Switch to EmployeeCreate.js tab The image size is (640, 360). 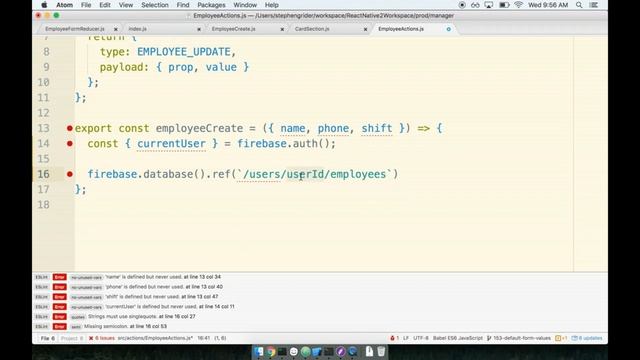233,29
